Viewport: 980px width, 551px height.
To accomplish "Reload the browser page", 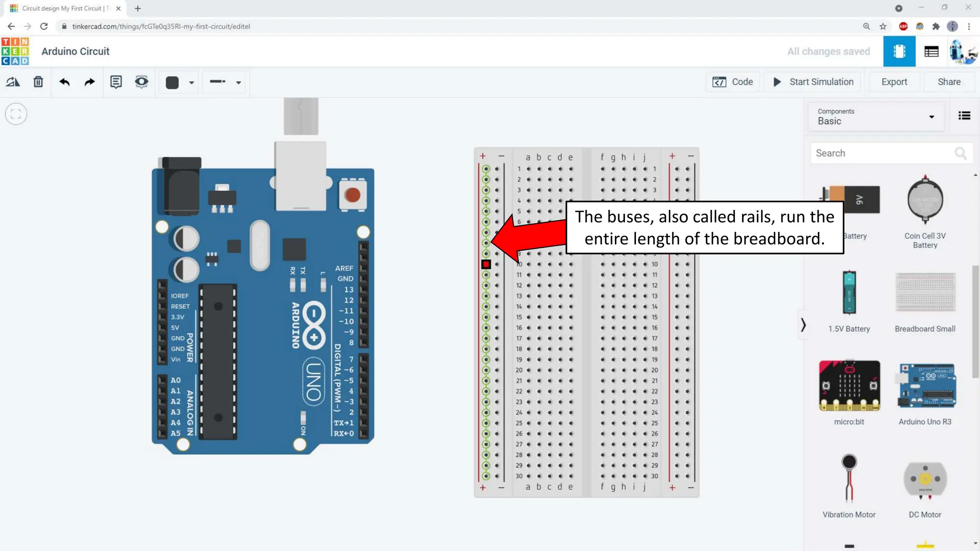I will (x=44, y=26).
